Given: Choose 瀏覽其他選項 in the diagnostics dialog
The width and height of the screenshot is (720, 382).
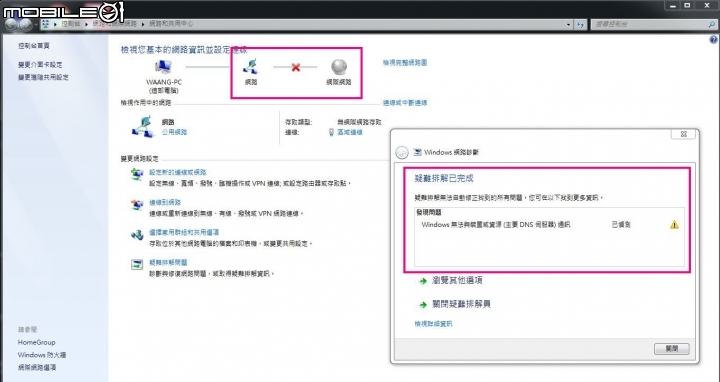Looking at the screenshot, I should [457, 281].
